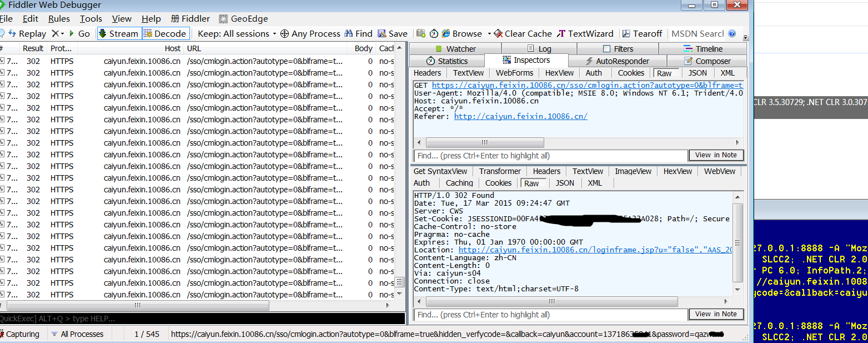Viewport: 868px width, 343px height.
Task: Click response pane View in Notepad button
Action: point(716,314)
